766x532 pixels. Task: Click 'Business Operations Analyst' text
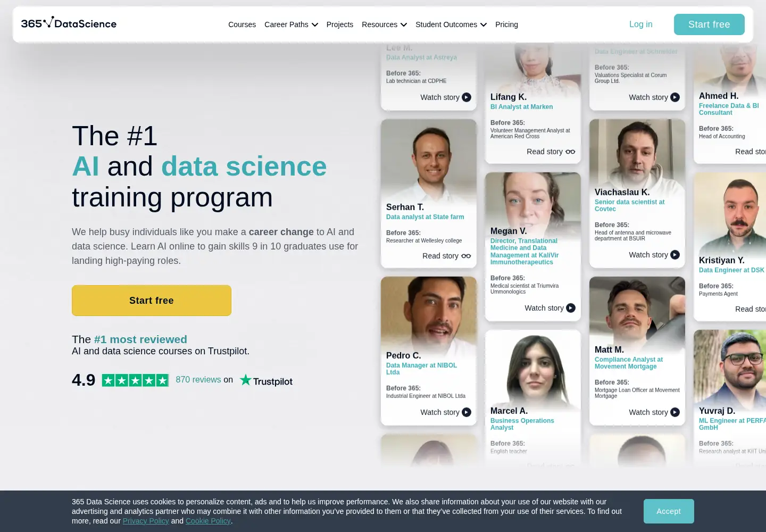point(522,424)
